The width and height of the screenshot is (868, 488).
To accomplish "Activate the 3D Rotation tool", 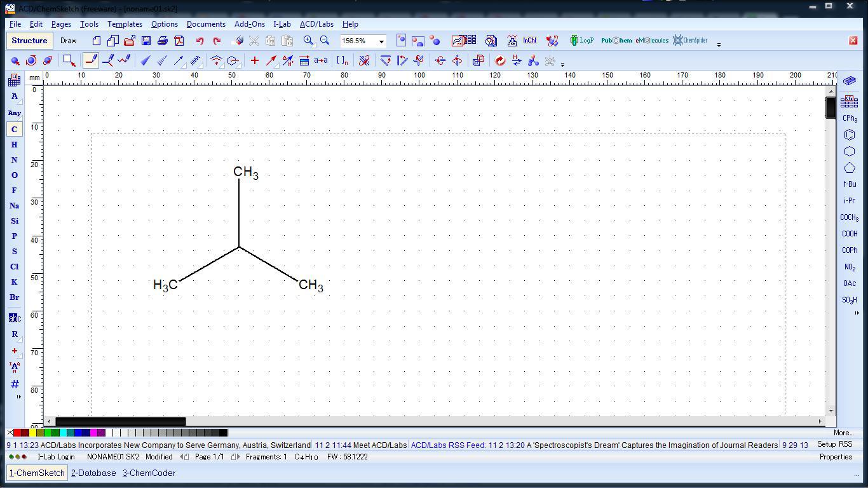I will pyautogui.click(x=48, y=60).
